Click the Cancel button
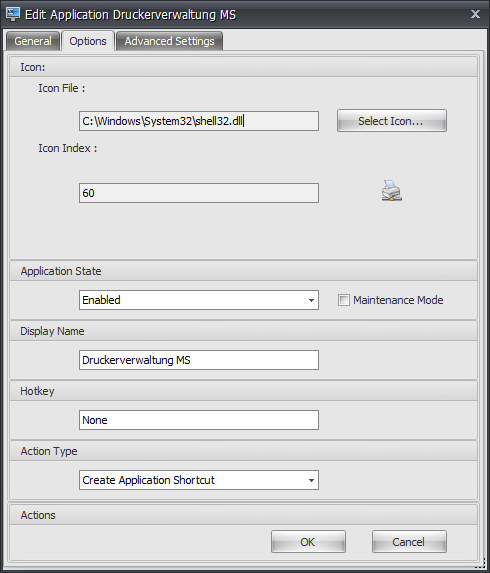The width and height of the screenshot is (490, 573). point(409,542)
